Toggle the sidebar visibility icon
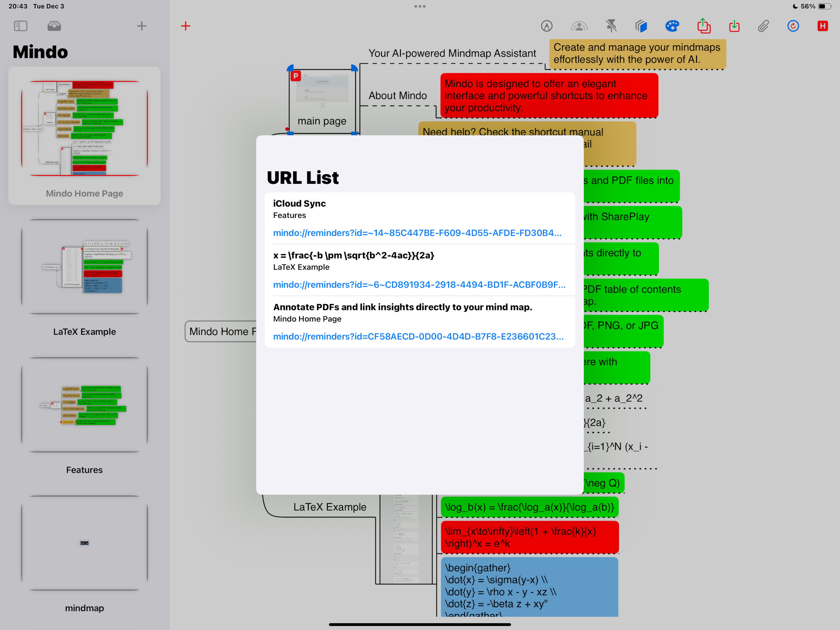Viewport: 840px width, 630px height. tap(21, 26)
